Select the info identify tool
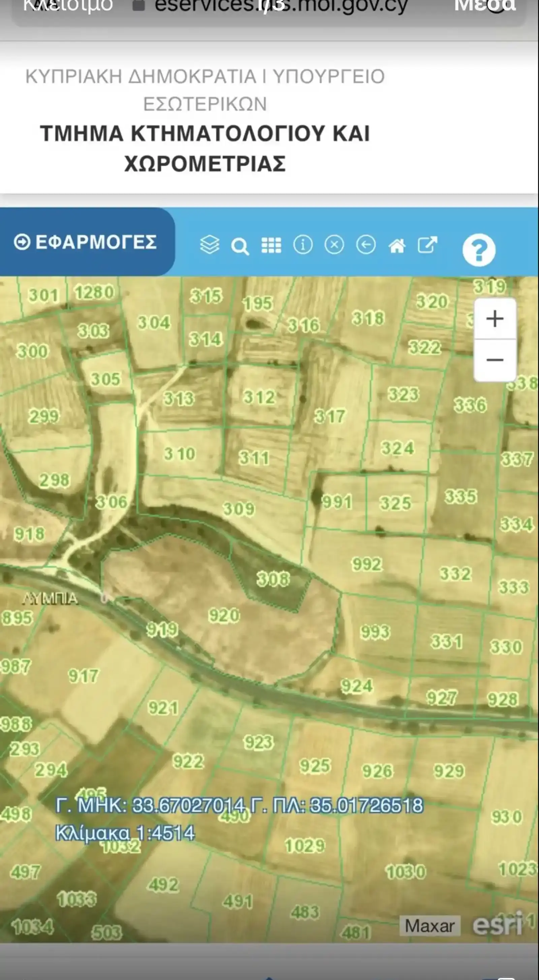The image size is (539, 980). (303, 245)
